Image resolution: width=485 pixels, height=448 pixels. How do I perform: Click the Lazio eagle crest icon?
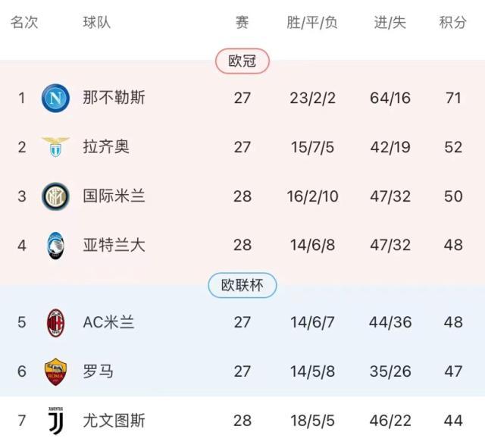coord(55,147)
